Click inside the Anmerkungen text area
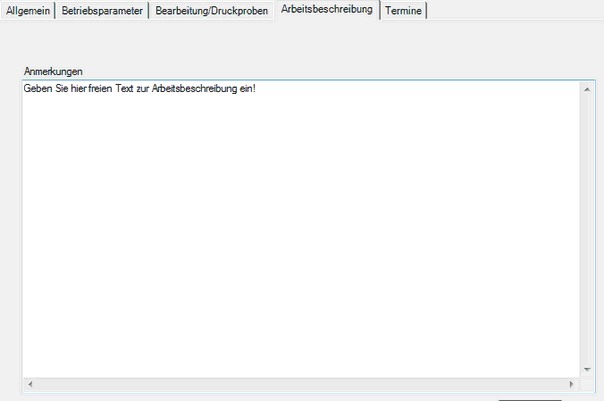 [300, 230]
